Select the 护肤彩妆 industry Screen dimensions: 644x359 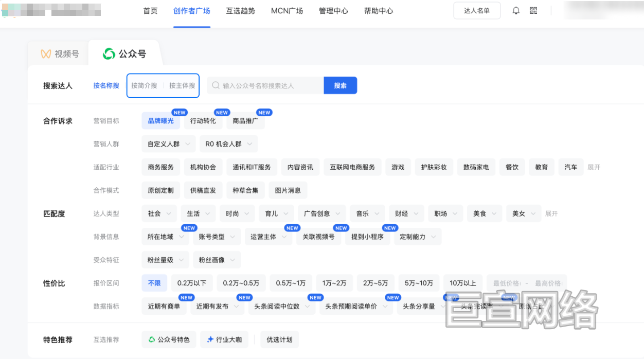(434, 167)
